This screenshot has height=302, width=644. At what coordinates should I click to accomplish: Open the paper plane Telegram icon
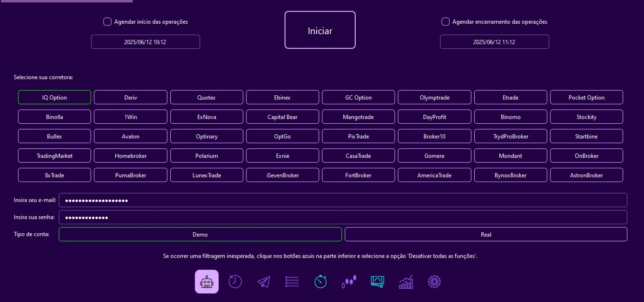click(x=264, y=282)
